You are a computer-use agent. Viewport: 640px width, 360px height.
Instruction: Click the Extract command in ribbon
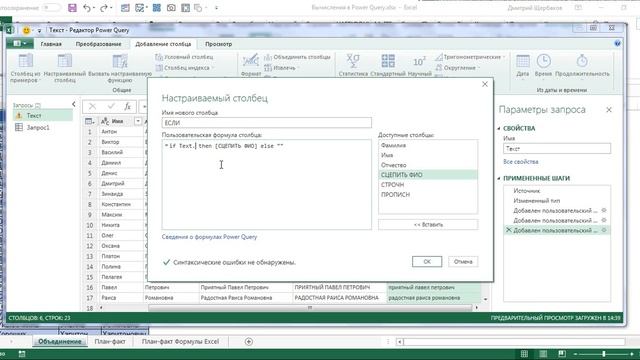coord(280,68)
